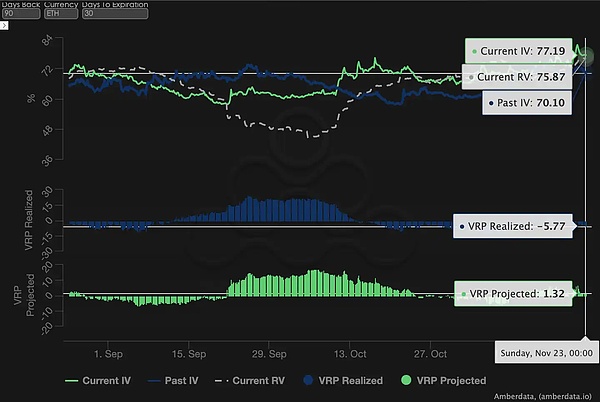Expand the panel with the chevron arrow
This screenshot has height=402, width=600.
point(5,24)
